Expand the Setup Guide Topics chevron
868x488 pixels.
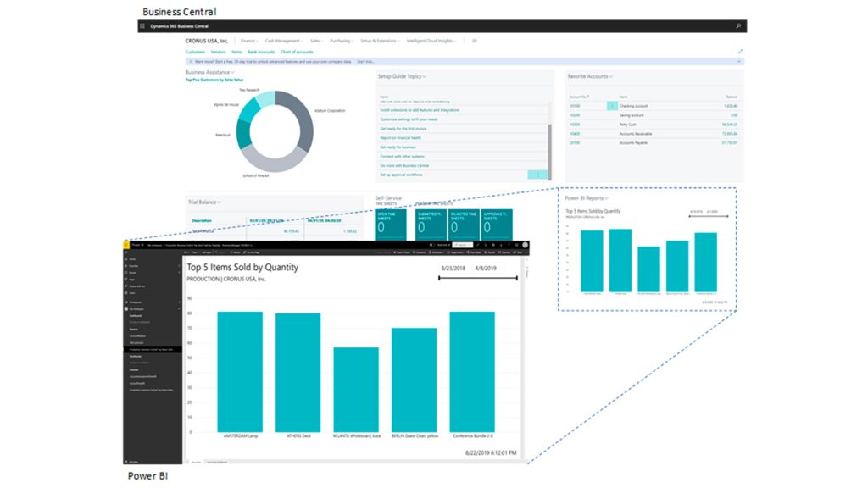tap(425, 76)
